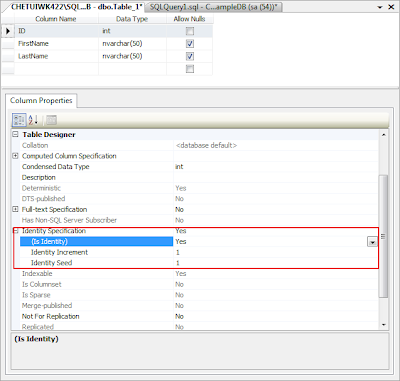Viewport: 400px width, 381px height.
Task: Open the active files dropdown arrow
Action: coord(380,7)
